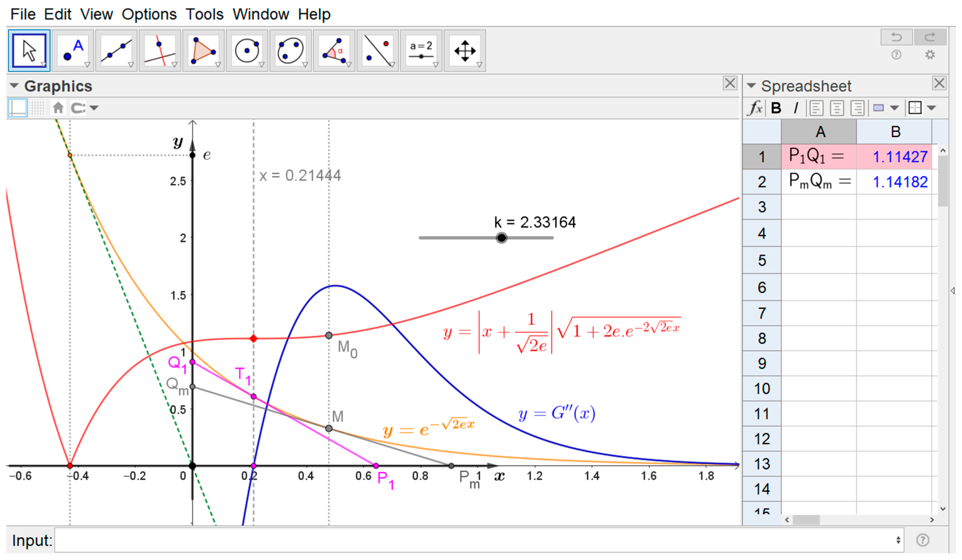
Task: Apply bold formatting in Spreadsheet
Action: tap(776, 108)
